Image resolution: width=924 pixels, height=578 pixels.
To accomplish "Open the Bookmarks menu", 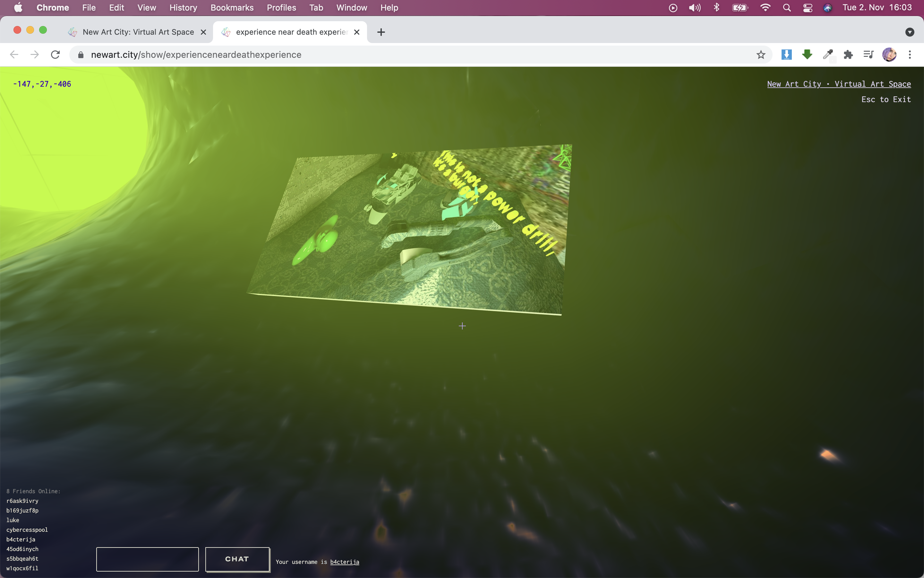I will click(x=232, y=8).
